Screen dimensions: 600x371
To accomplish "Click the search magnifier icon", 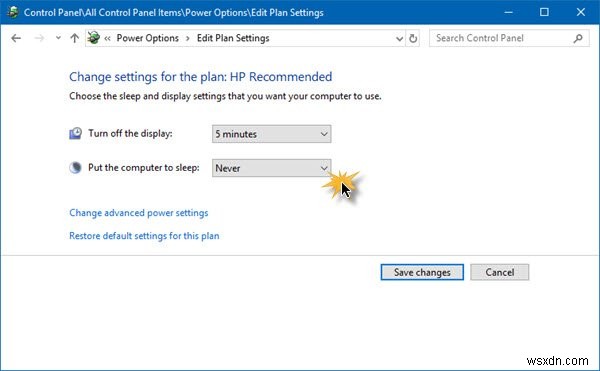I will pyautogui.click(x=578, y=38).
